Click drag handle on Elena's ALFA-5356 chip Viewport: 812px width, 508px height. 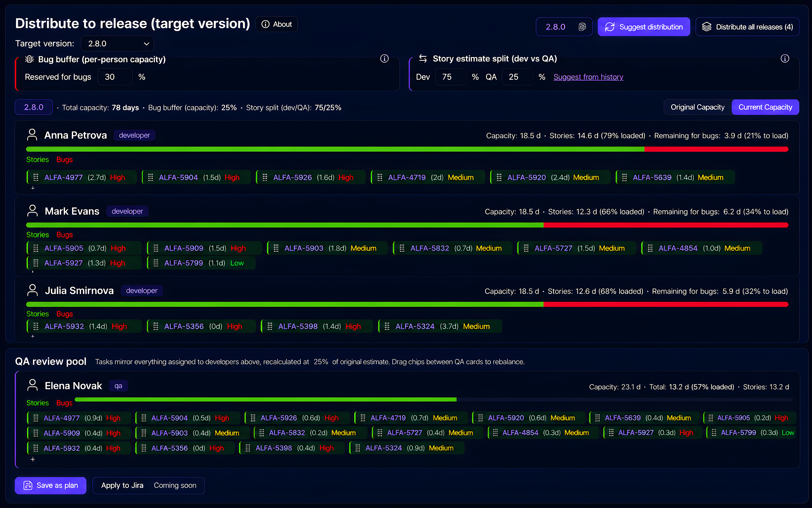144,448
